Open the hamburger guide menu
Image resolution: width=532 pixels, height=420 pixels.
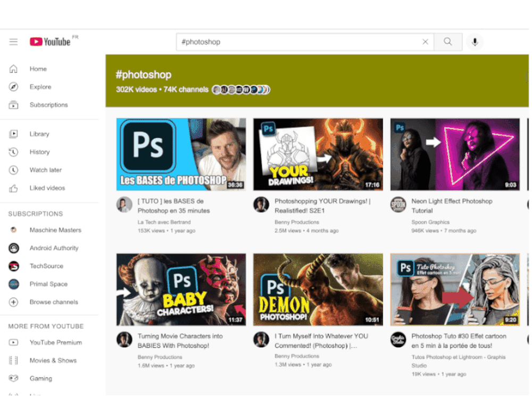(13, 42)
